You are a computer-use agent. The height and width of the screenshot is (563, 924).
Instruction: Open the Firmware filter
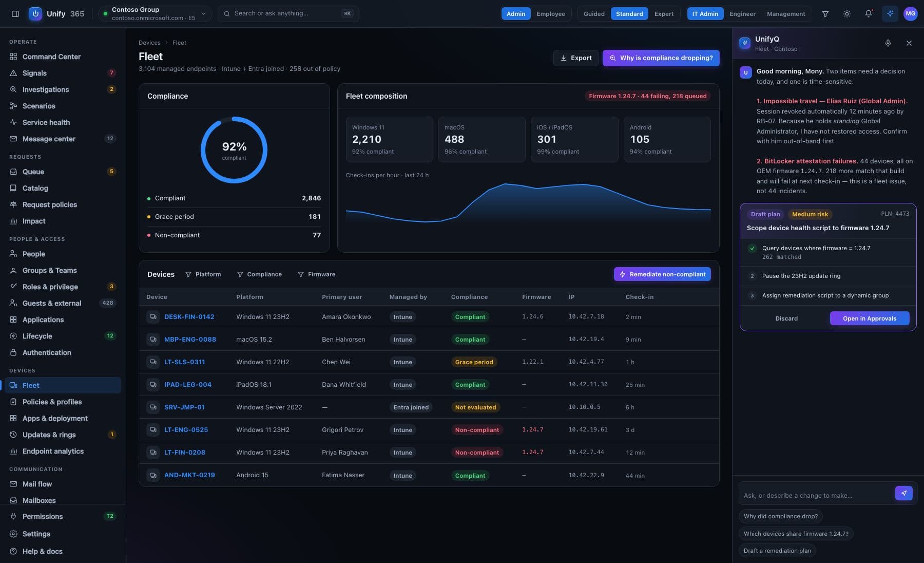(x=317, y=274)
